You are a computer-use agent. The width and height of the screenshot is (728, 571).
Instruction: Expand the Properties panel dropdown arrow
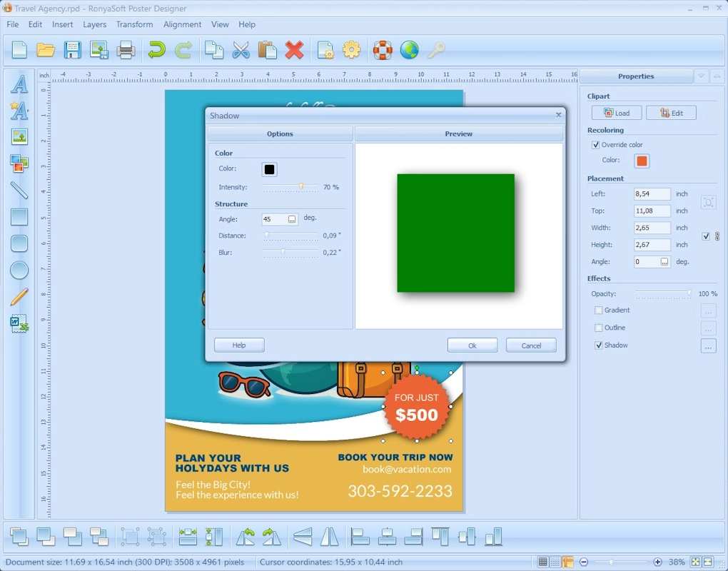[x=701, y=76]
